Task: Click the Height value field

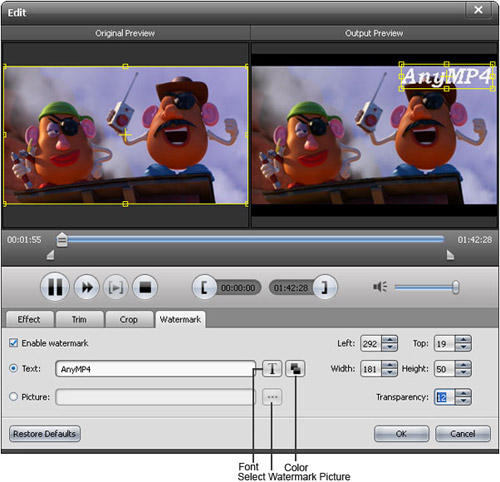Action: (445, 369)
